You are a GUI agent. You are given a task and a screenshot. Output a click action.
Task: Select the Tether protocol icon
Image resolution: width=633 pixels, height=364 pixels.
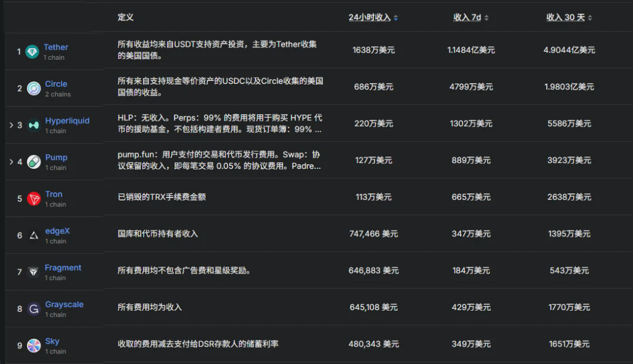click(x=34, y=51)
